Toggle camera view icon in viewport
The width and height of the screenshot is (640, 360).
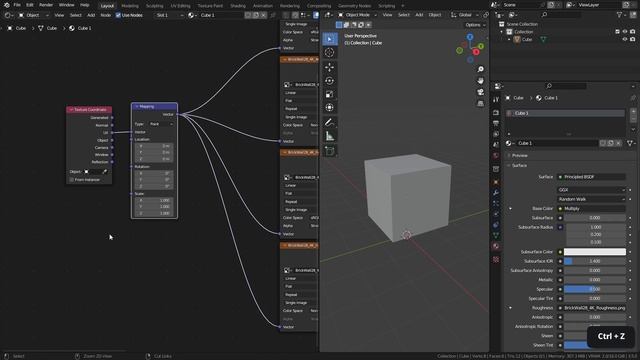tap(480, 92)
